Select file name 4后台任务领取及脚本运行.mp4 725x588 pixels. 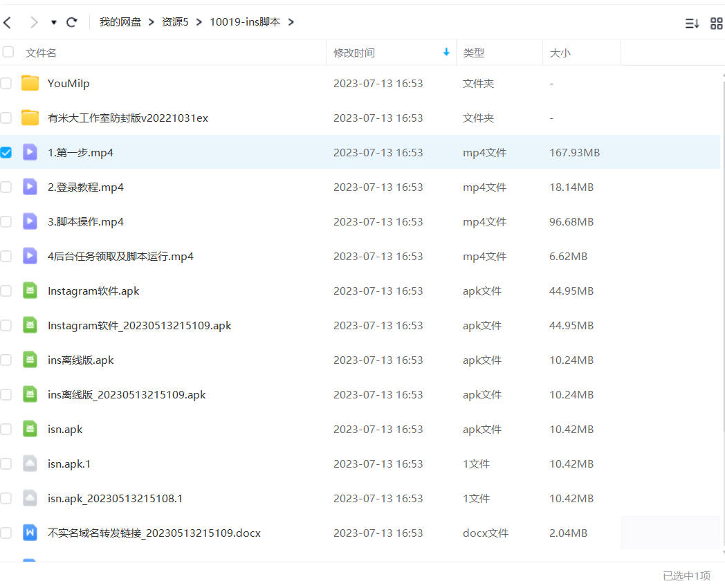tap(120, 257)
